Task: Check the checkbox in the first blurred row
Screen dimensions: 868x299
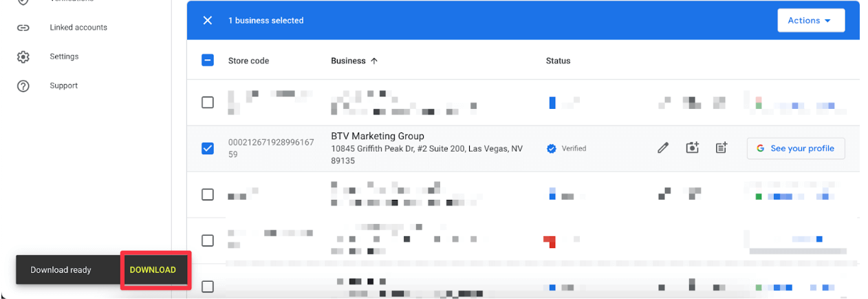Action: pyautogui.click(x=208, y=102)
